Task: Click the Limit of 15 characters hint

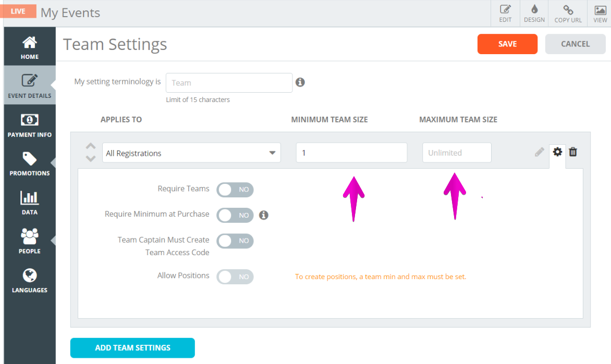Action: (x=198, y=99)
